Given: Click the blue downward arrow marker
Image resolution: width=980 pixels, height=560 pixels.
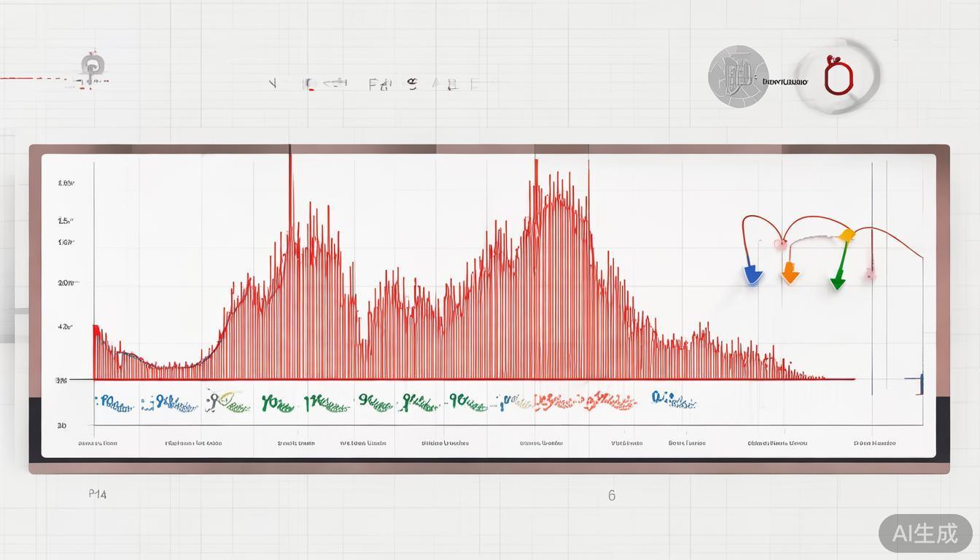Looking at the screenshot, I should coord(752,276).
